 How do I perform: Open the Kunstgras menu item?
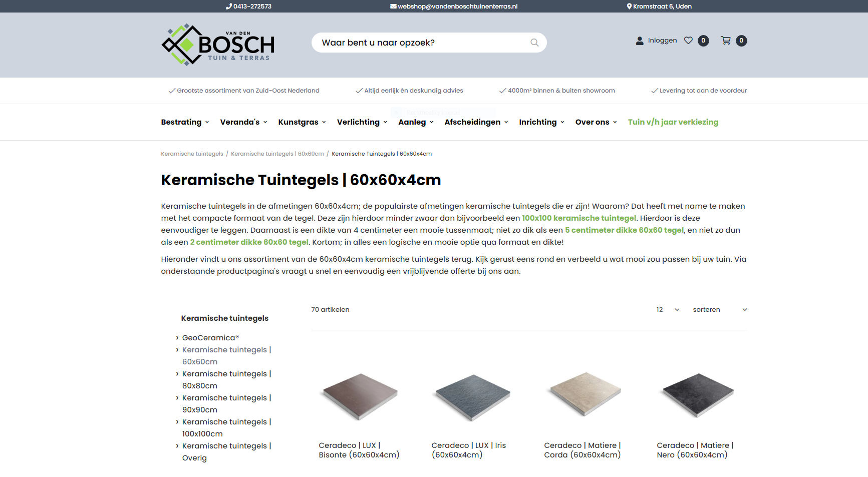(x=302, y=122)
